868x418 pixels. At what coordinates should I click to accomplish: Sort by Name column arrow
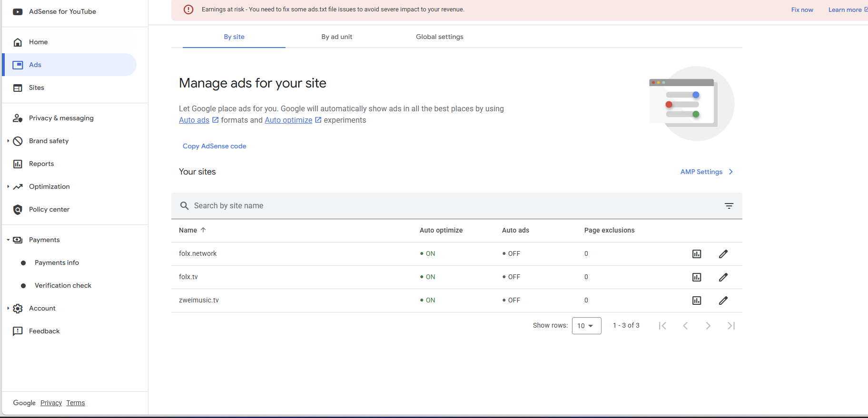(203, 230)
